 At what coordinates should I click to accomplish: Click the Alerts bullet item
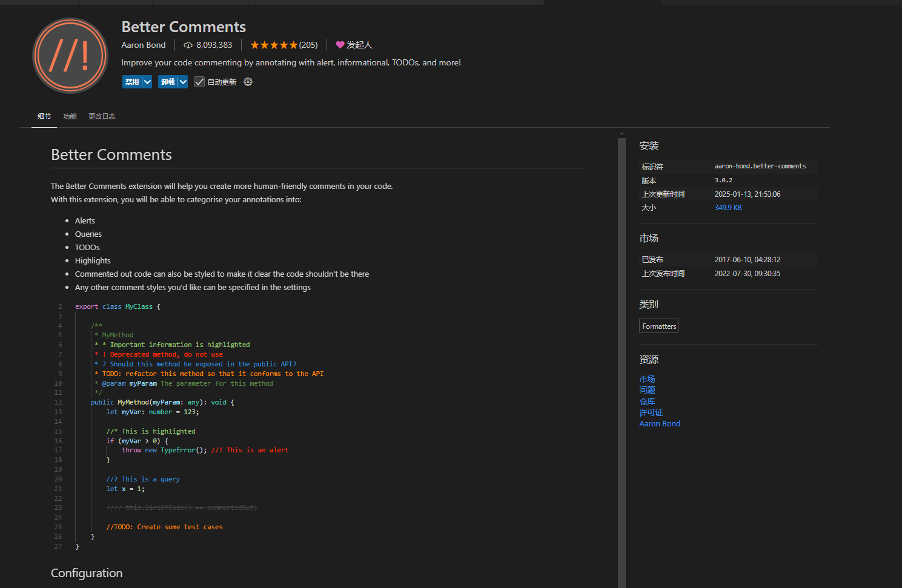[x=85, y=221]
